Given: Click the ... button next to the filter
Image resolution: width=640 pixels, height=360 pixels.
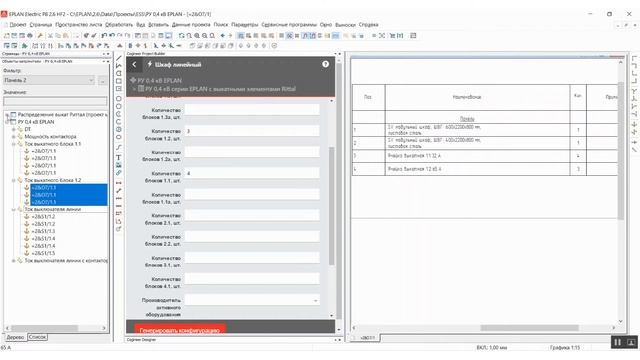Looking at the screenshot, I should (x=102, y=80).
